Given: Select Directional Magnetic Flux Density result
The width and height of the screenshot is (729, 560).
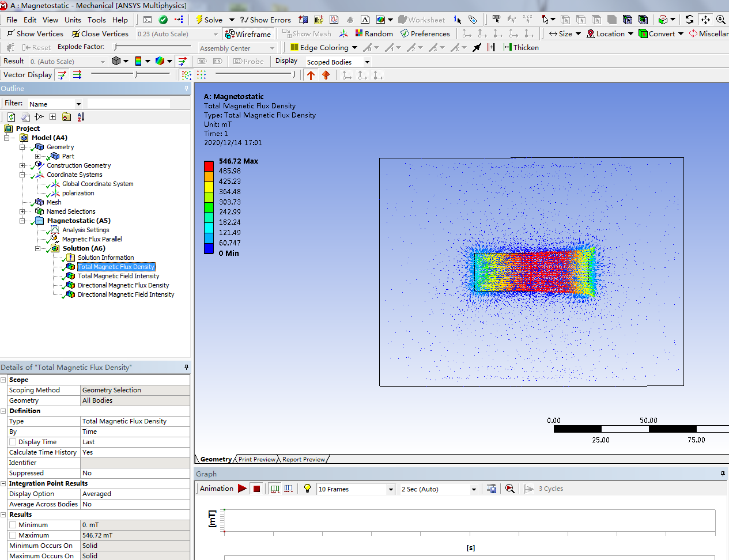Looking at the screenshot, I should (x=123, y=285).
